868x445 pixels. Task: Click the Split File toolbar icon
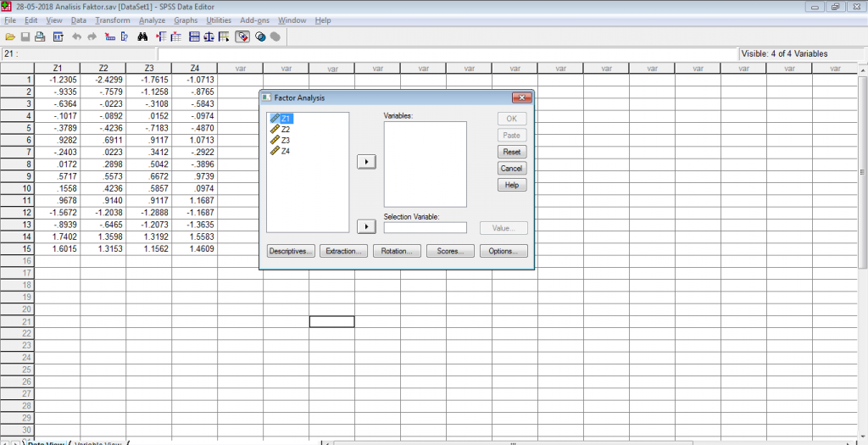pos(193,36)
